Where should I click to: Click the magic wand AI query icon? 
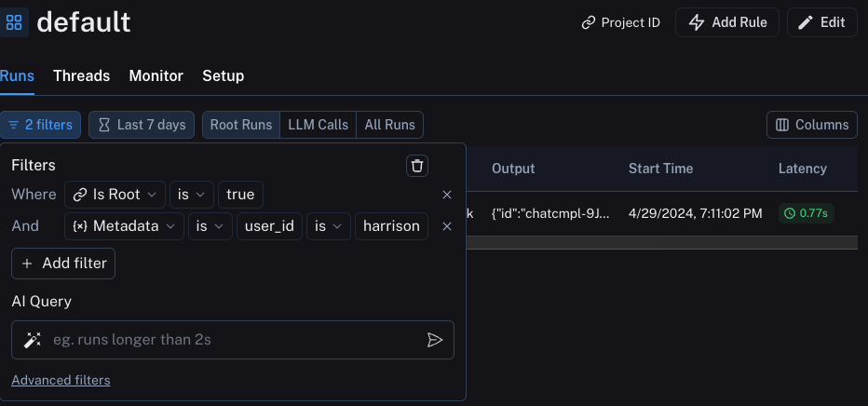click(33, 340)
